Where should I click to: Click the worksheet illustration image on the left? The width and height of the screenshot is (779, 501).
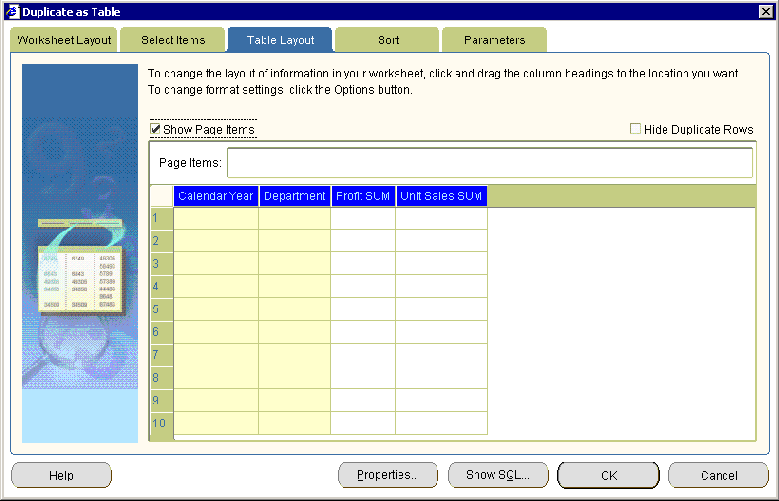79,253
